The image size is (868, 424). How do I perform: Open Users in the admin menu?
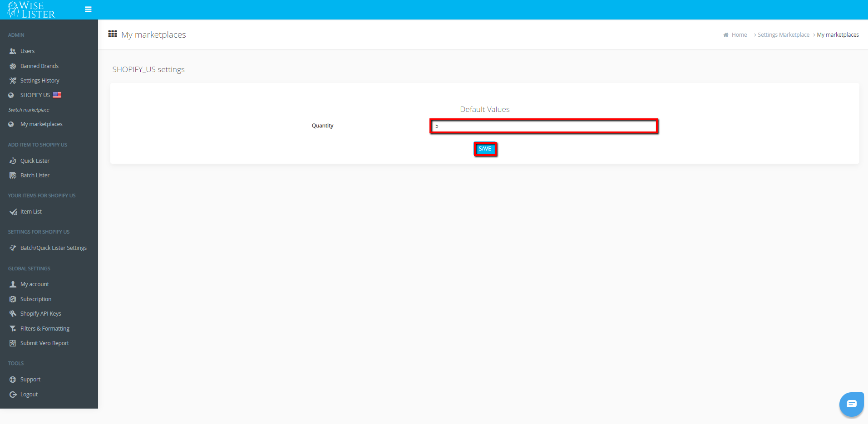[x=27, y=51]
